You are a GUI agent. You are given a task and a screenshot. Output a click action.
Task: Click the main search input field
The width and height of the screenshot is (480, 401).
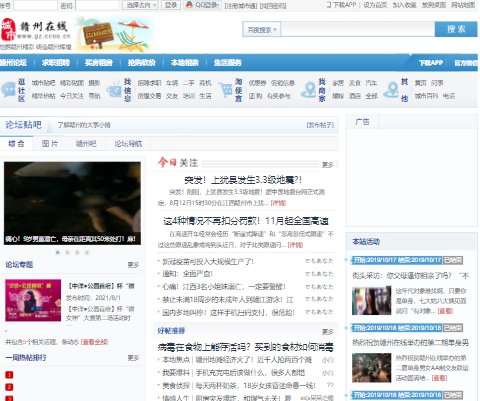[x=358, y=30]
